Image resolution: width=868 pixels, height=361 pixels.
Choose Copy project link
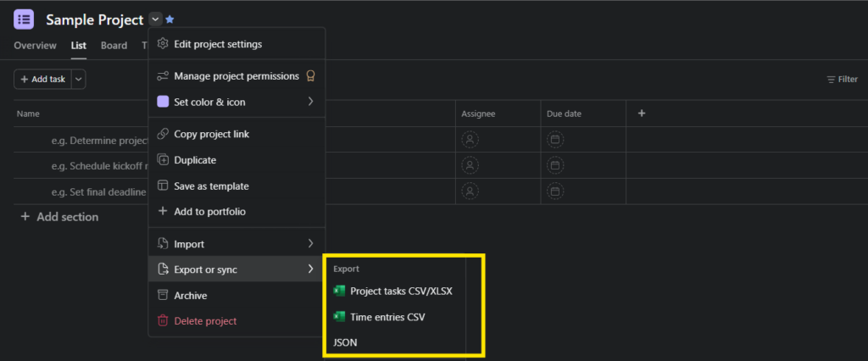pyautogui.click(x=211, y=134)
